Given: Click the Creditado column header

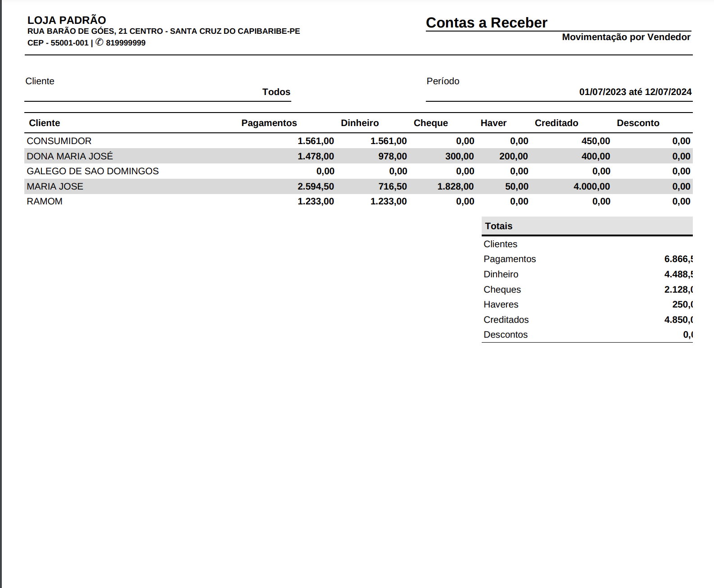Looking at the screenshot, I should (556, 123).
